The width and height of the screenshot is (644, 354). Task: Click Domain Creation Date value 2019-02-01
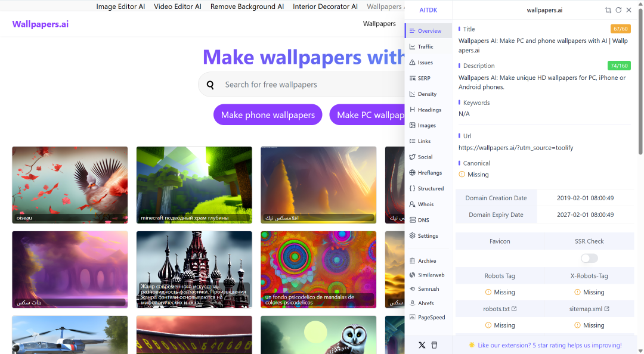coord(586,198)
